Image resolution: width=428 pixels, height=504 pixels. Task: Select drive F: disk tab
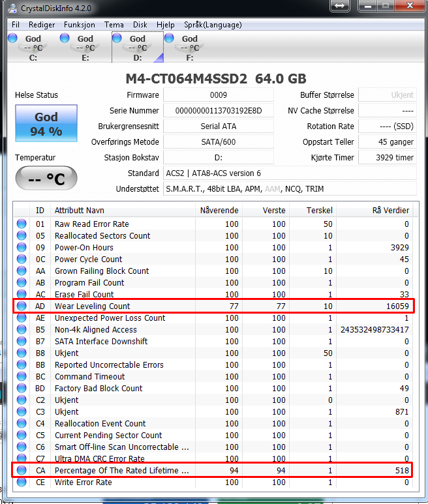pyautogui.click(x=190, y=47)
